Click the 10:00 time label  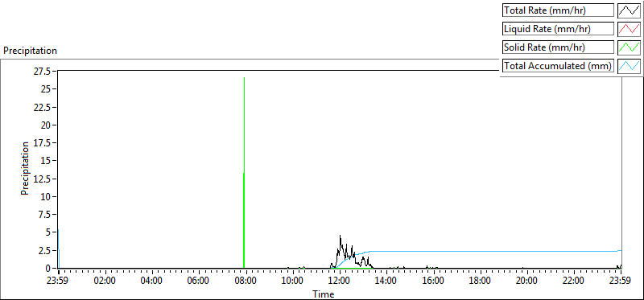point(293,282)
